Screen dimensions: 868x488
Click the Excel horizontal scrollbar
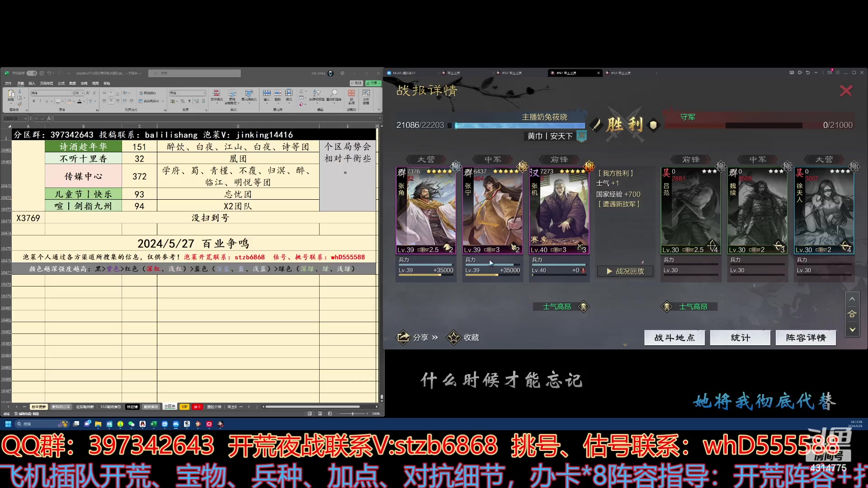pyautogui.click(x=312, y=407)
